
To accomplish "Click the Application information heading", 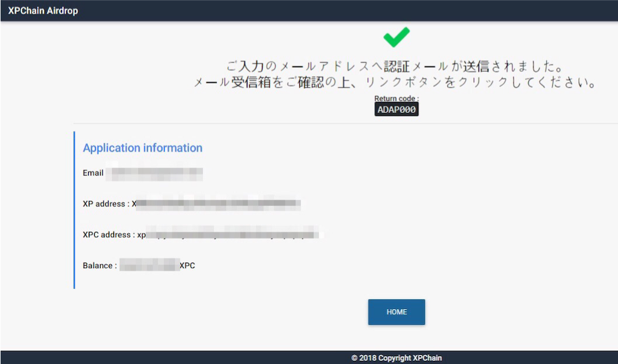I will click(142, 148).
